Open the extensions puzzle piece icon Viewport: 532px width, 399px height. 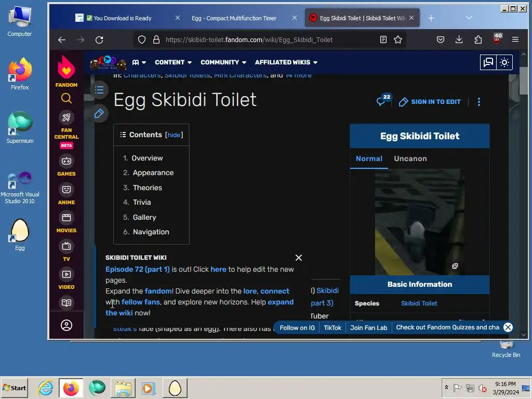tap(478, 39)
